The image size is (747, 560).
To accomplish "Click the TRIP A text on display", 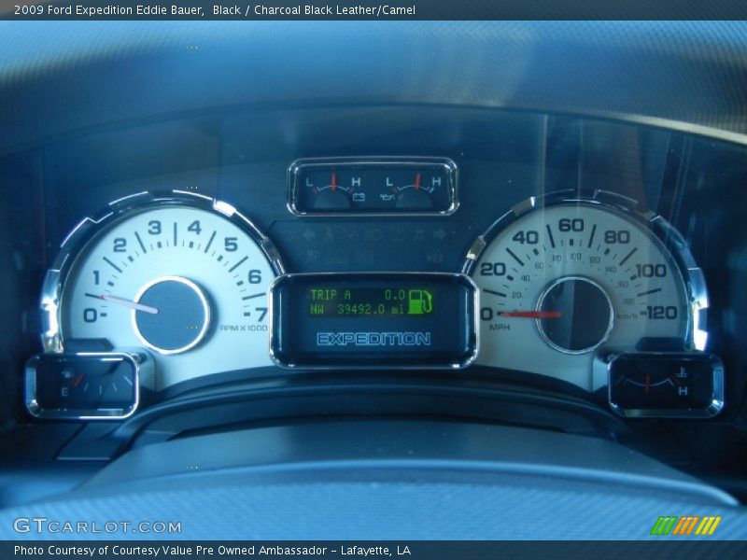I will coord(330,295).
